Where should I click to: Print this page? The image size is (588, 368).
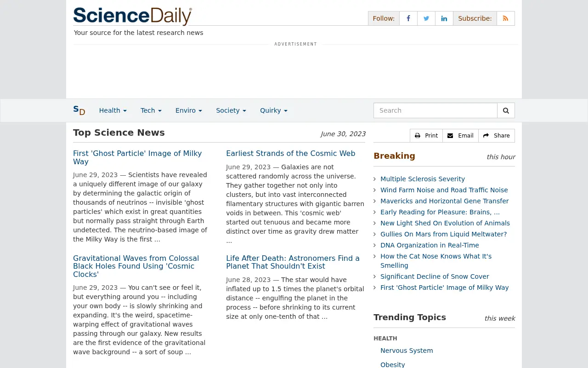(426, 136)
